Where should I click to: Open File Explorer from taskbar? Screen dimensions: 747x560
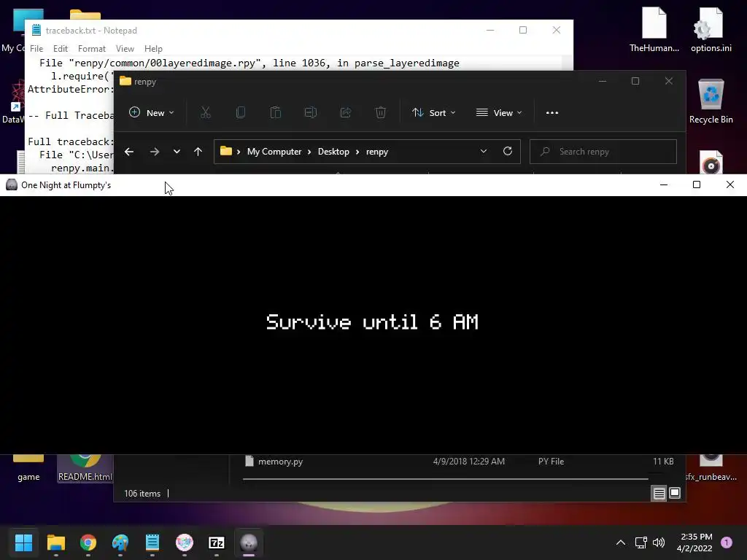pyautogui.click(x=55, y=542)
